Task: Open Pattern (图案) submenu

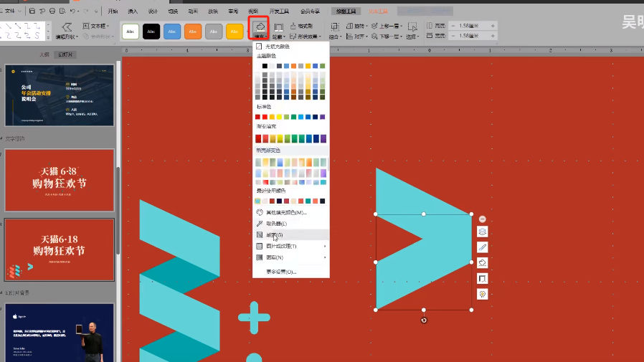Action: pos(290,257)
